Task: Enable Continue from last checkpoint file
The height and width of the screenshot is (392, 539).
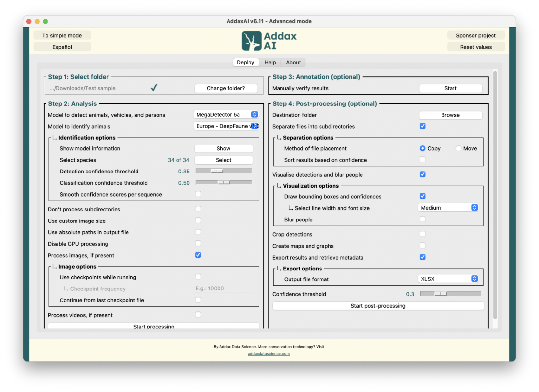Action: coord(198,300)
